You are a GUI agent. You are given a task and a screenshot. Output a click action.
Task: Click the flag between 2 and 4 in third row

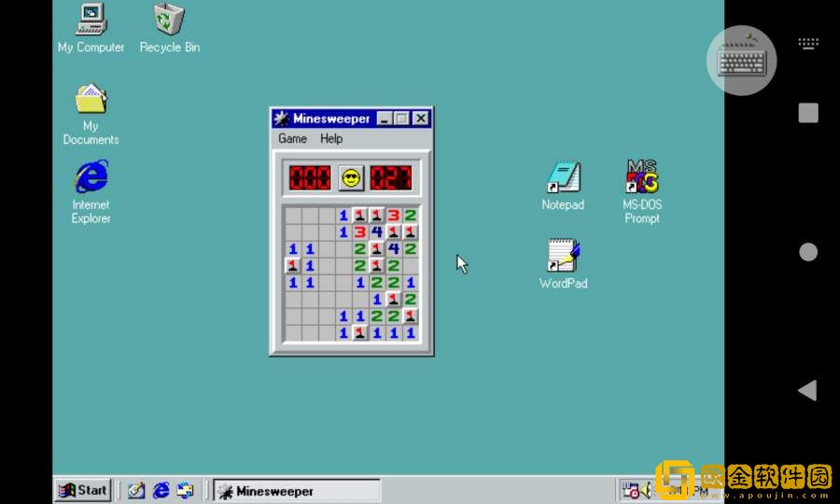tap(377, 248)
